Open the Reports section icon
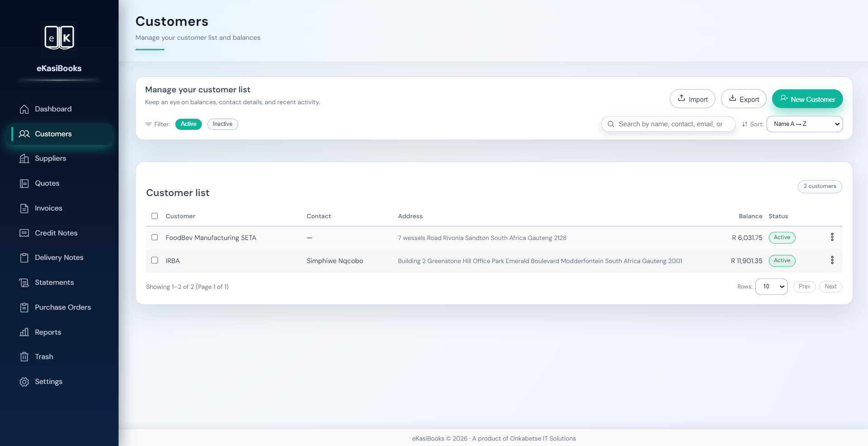 [x=24, y=332]
